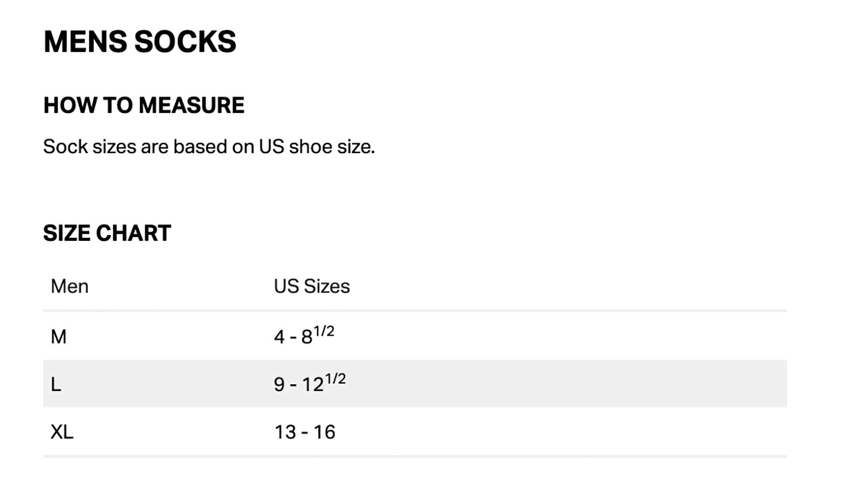Click the word SOCKS in the title

[x=185, y=41]
